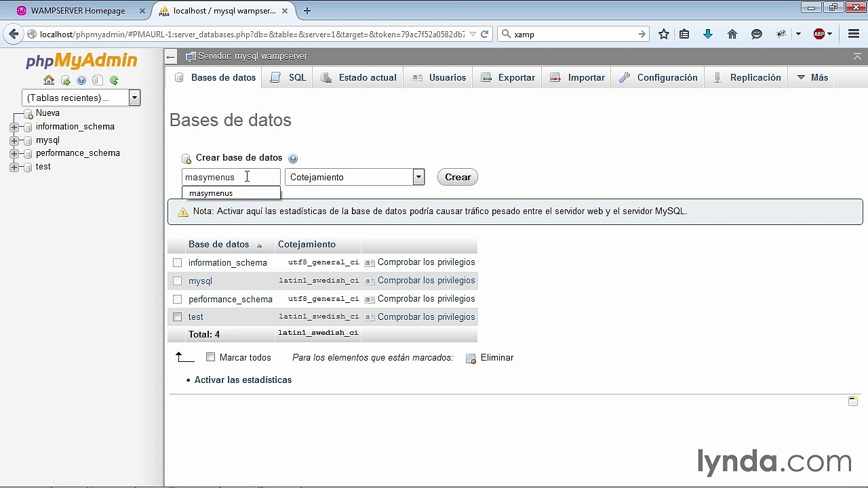Click the database name input field containing masymenus

[231, 177]
